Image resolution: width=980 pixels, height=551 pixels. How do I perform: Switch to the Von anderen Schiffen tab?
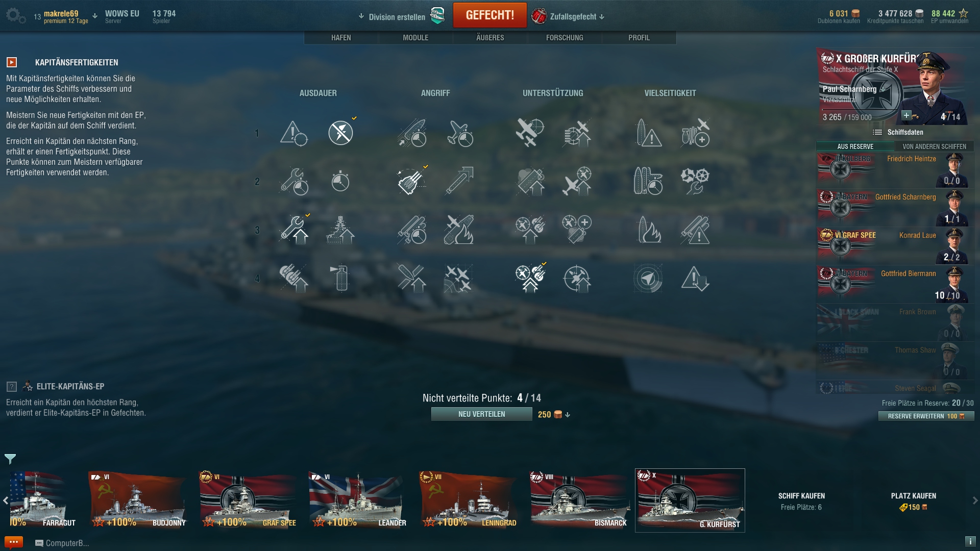934,146
